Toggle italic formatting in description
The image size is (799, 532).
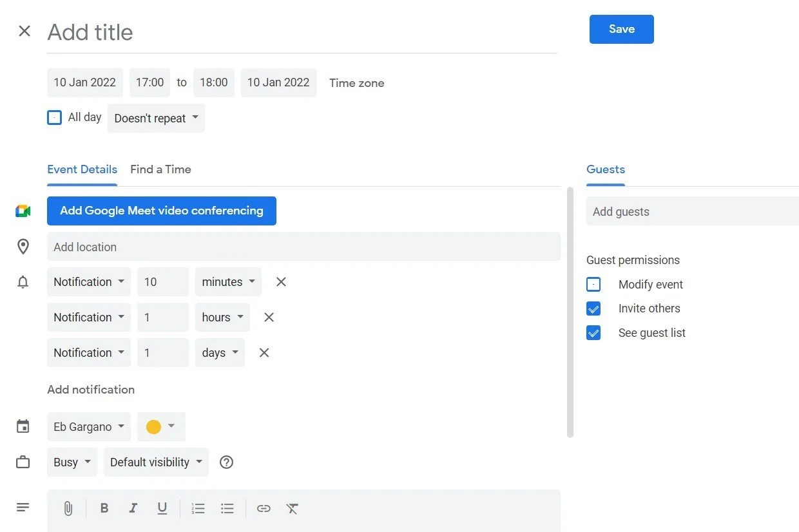[133, 509]
